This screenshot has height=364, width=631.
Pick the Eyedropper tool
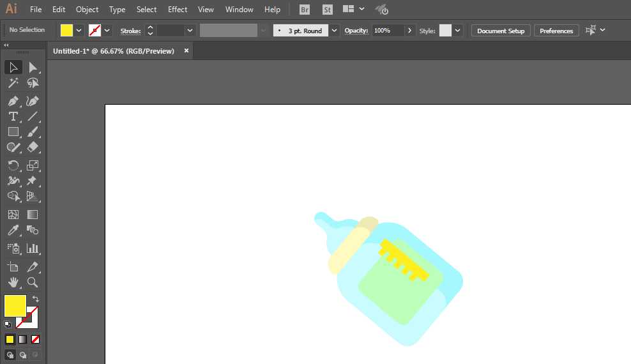click(13, 231)
